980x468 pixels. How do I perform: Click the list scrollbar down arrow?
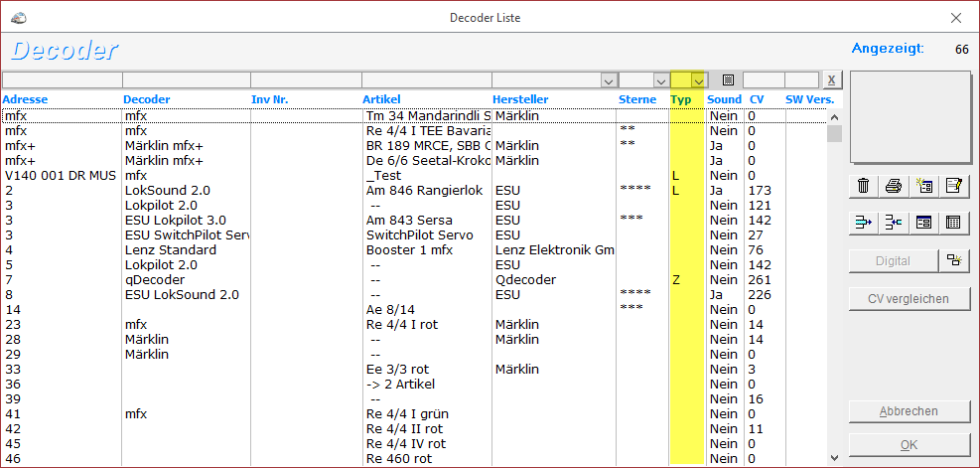point(834,458)
